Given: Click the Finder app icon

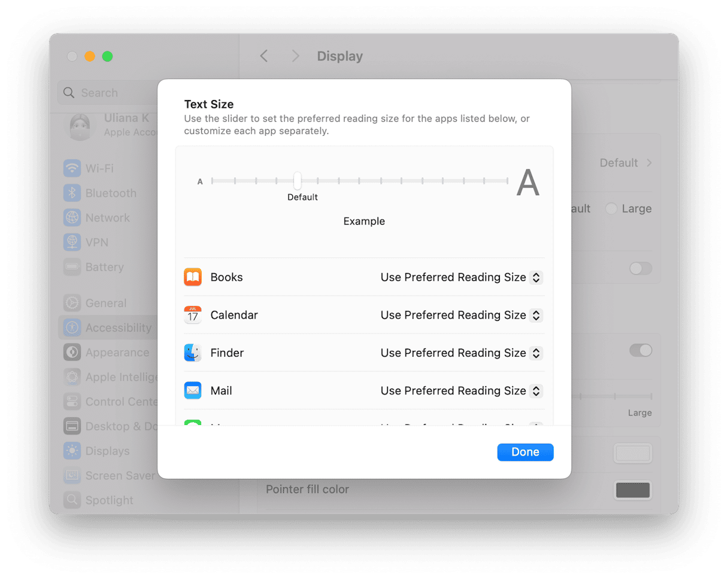Looking at the screenshot, I should (x=193, y=353).
